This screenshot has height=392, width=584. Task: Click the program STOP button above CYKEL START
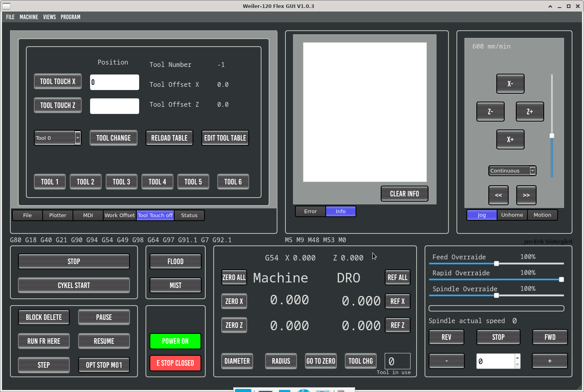[74, 261]
